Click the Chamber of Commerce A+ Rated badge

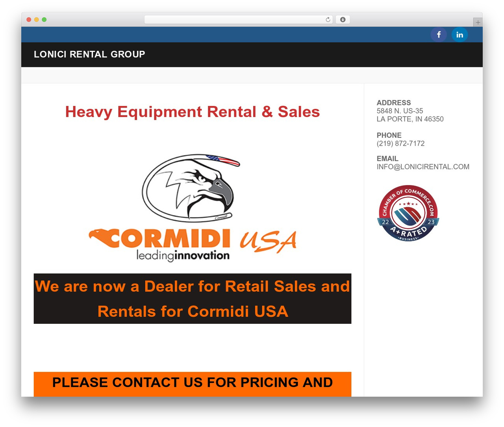408,213
